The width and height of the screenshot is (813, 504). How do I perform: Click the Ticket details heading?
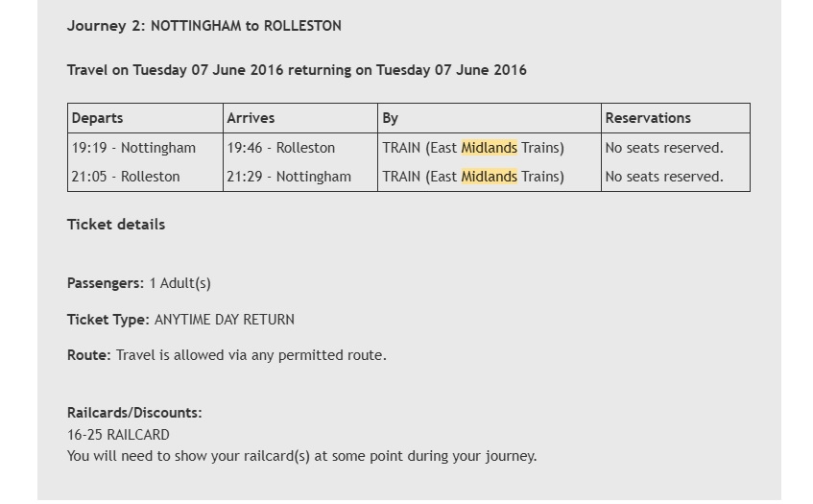(116, 225)
